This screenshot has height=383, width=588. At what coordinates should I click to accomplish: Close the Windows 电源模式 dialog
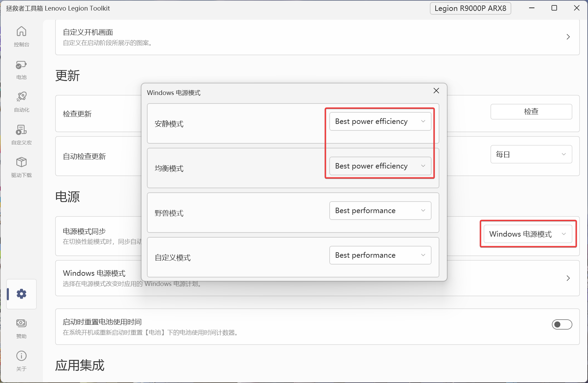(436, 91)
